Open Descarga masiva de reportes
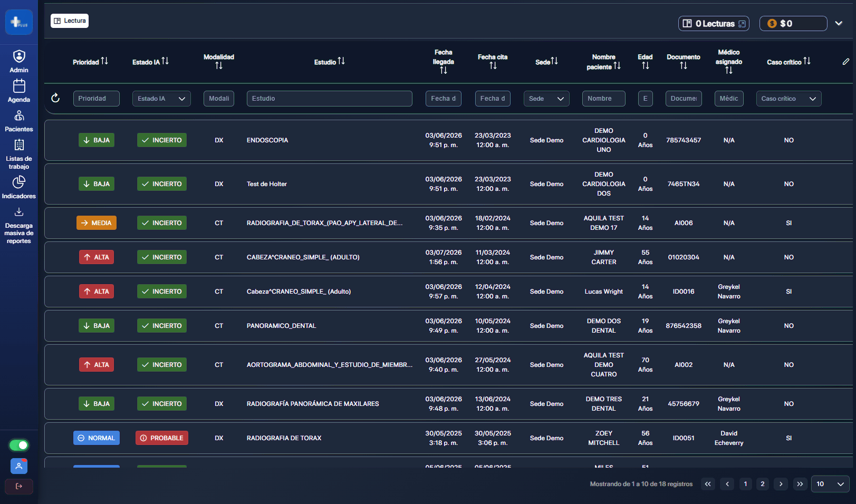Image resolution: width=856 pixels, height=504 pixels. (x=19, y=226)
